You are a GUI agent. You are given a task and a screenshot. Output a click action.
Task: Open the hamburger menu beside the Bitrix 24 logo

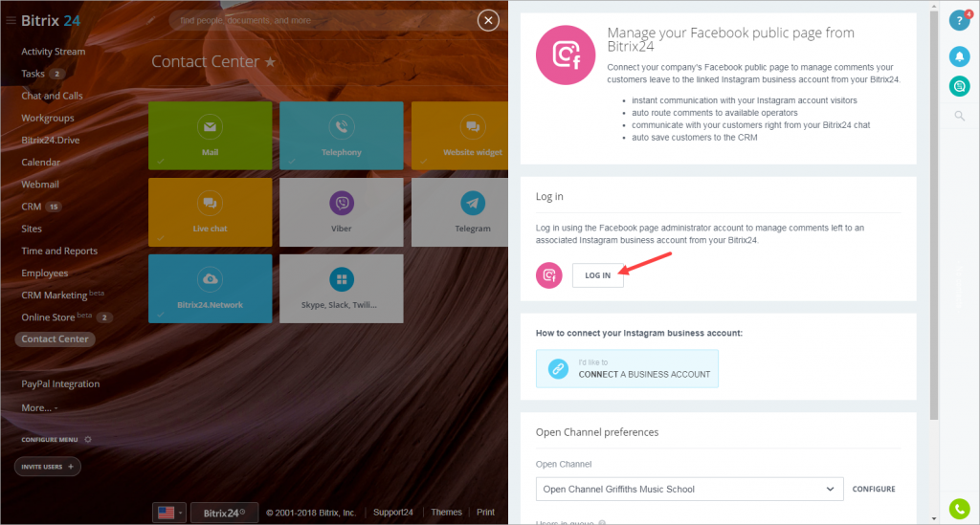[11, 21]
